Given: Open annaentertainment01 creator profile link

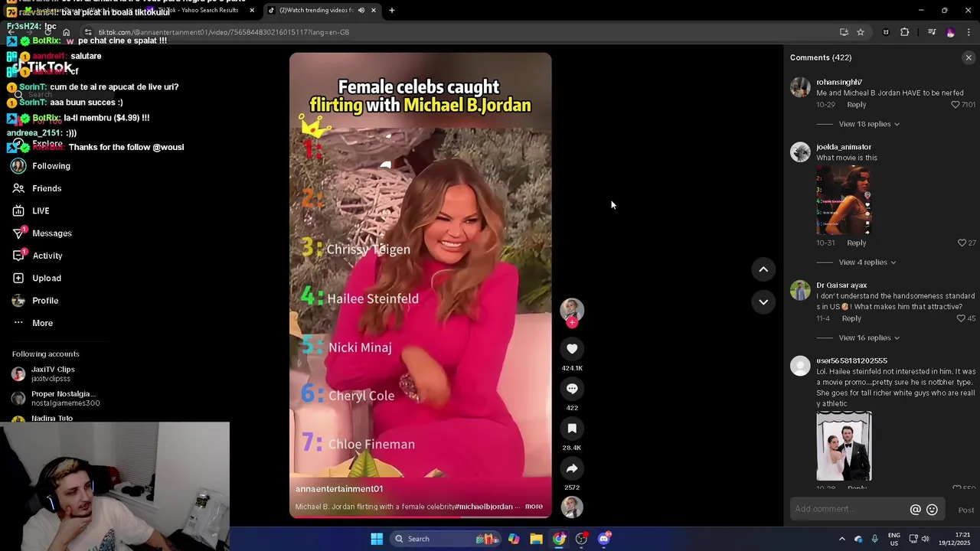Looking at the screenshot, I should (339, 489).
